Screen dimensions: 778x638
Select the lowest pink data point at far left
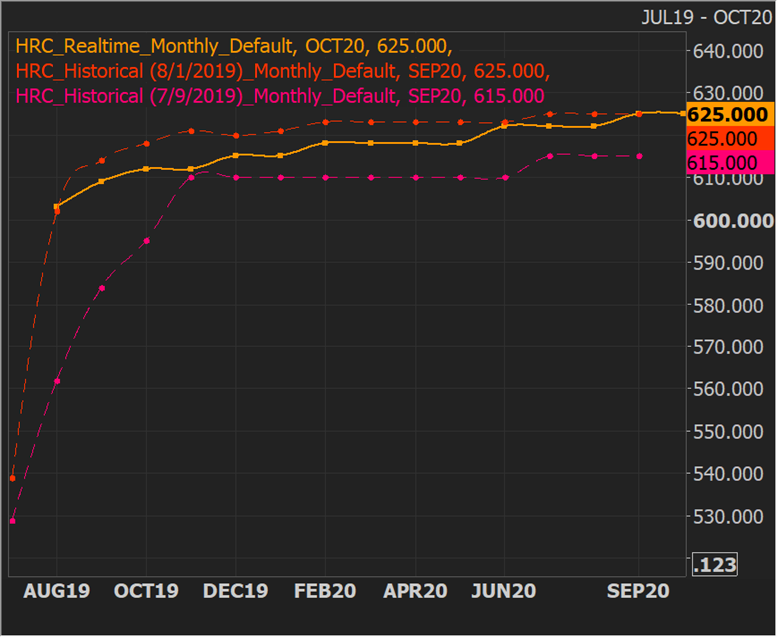point(12,521)
